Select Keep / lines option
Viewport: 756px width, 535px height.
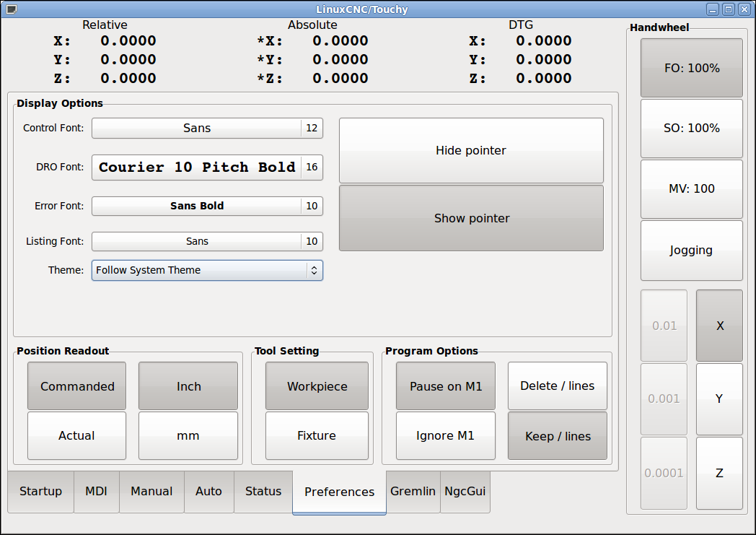pos(558,435)
